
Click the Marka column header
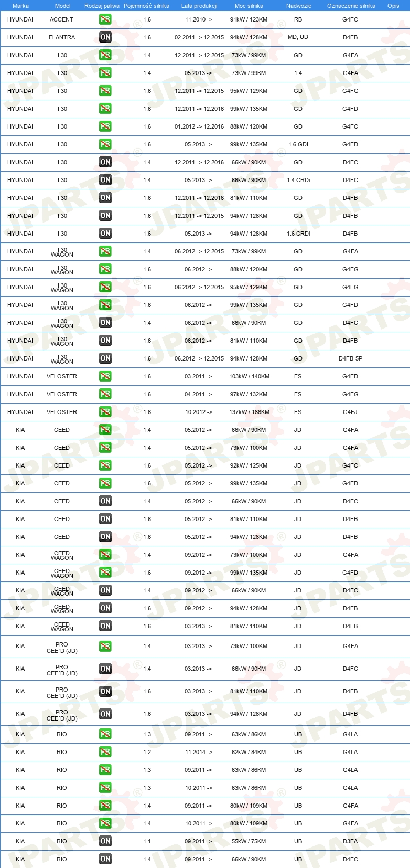pos(20,6)
